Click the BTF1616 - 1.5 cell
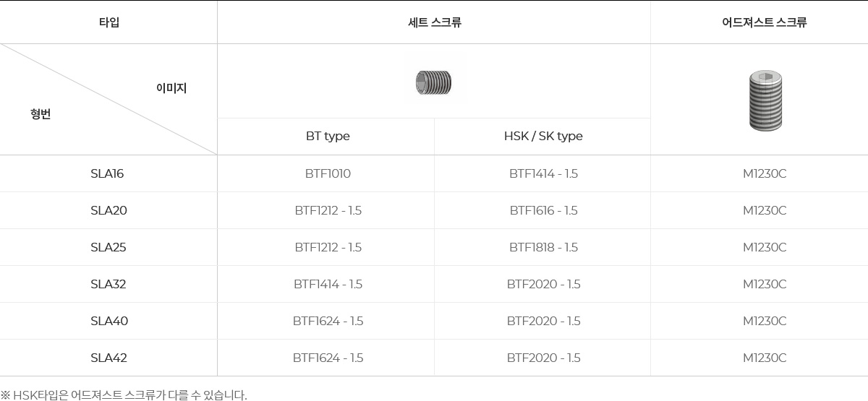The height and width of the screenshot is (401, 868). point(543,211)
